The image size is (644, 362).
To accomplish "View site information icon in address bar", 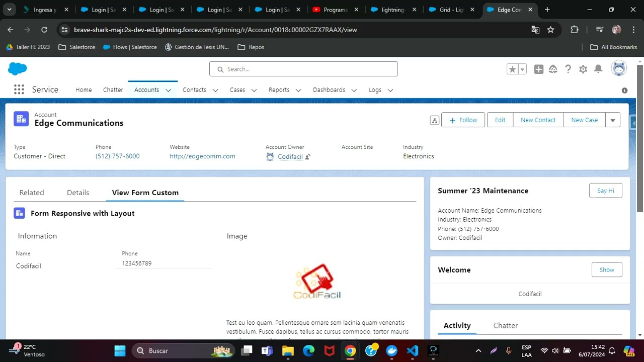I will (64, 30).
